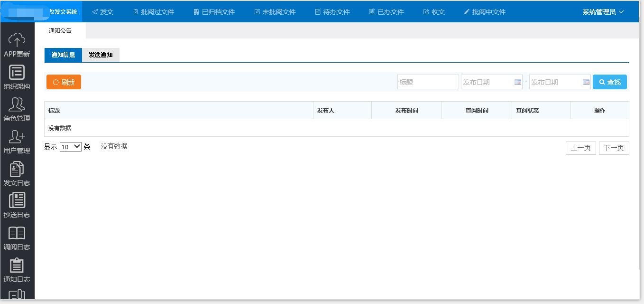Image resolution: width=644 pixels, height=304 pixels.
Task: Click the 查阅状态 column header
Action: pyautogui.click(x=542, y=110)
